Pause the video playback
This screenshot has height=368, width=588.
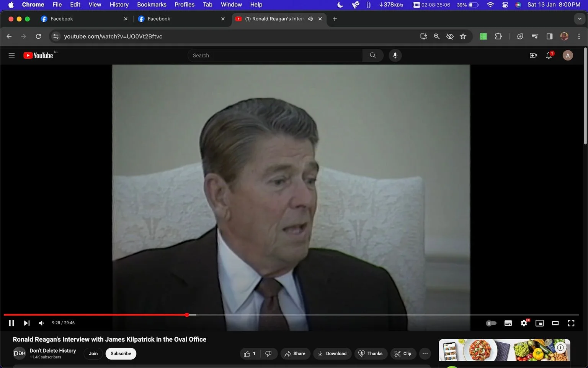click(x=11, y=323)
